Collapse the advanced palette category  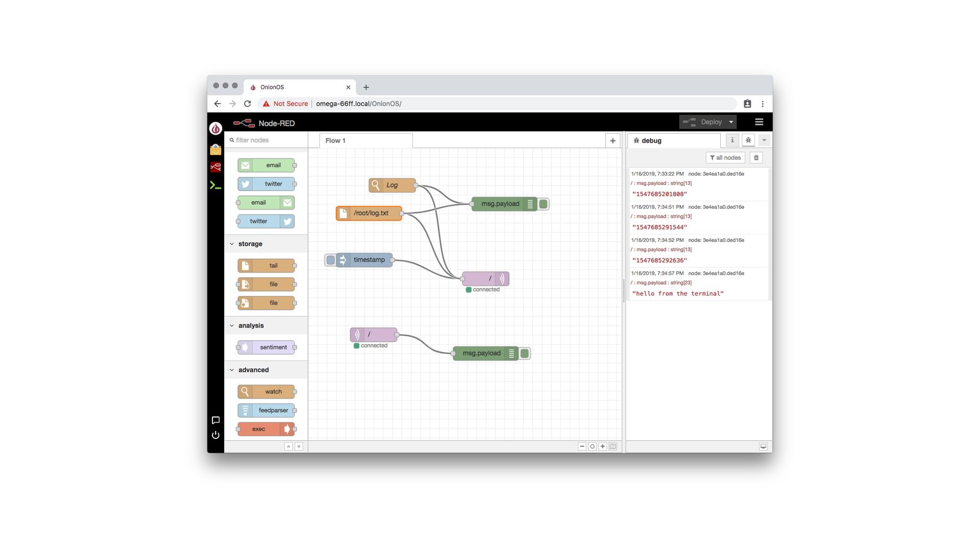click(x=266, y=370)
